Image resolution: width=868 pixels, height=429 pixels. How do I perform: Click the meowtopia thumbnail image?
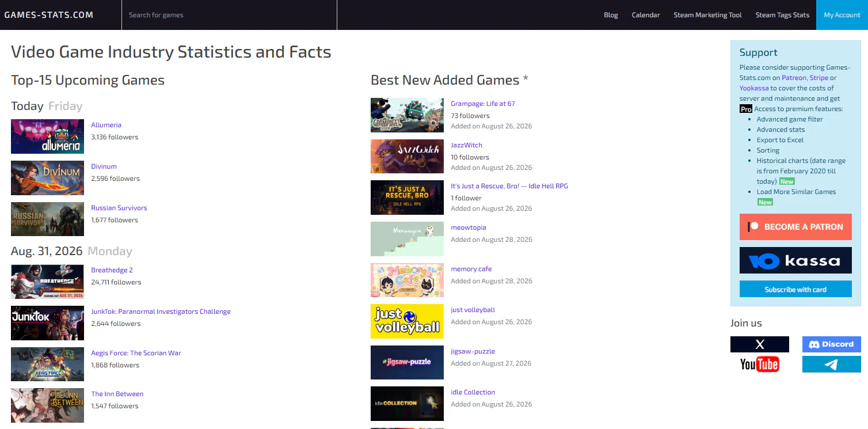[407, 239]
